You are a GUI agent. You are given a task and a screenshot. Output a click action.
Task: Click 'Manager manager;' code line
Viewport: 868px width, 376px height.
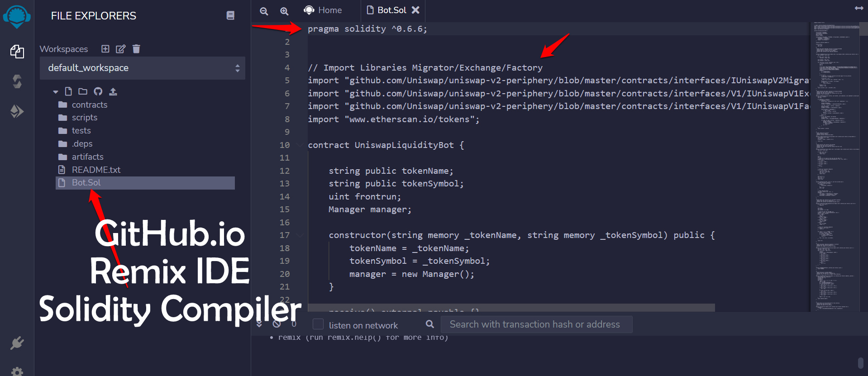(370, 209)
